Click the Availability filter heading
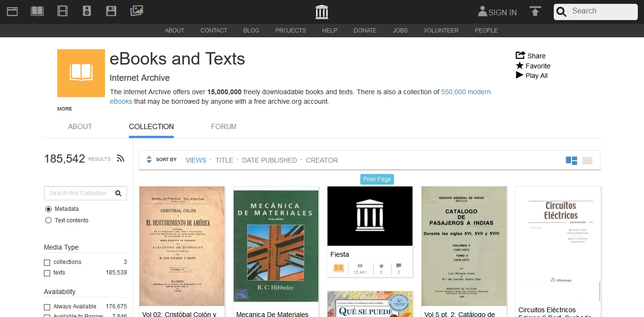 coord(60,292)
